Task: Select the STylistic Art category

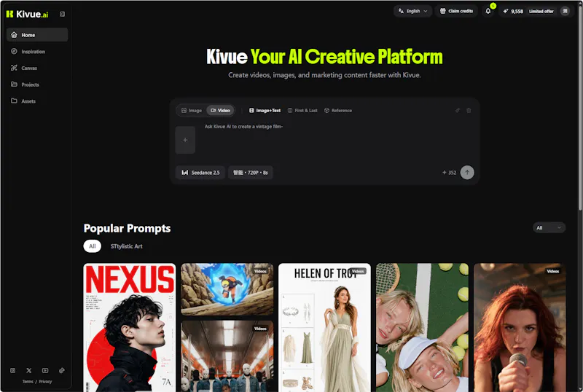Action: pos(126,246)
